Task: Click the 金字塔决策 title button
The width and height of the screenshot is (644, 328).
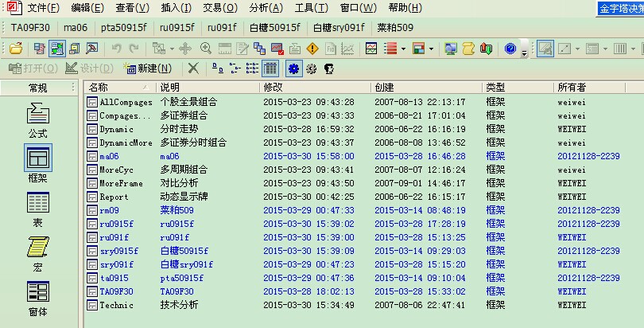Action: pos(620,9)
